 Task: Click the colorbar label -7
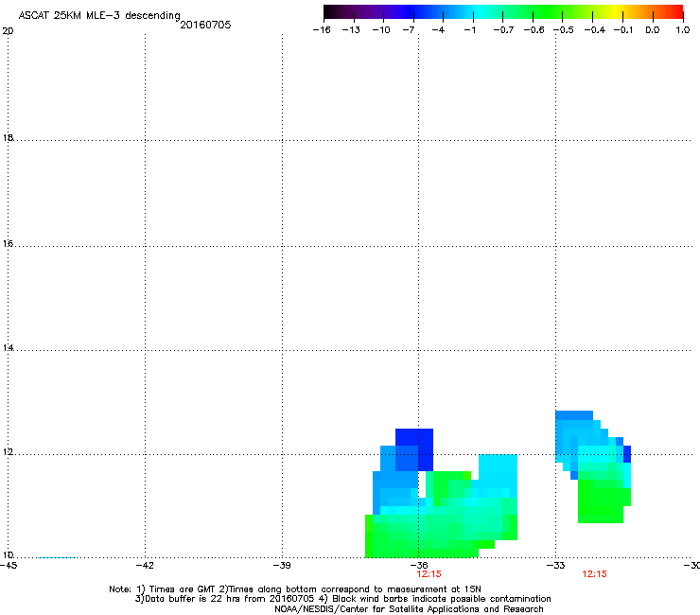pyautogui.click(x=409, y=30)
